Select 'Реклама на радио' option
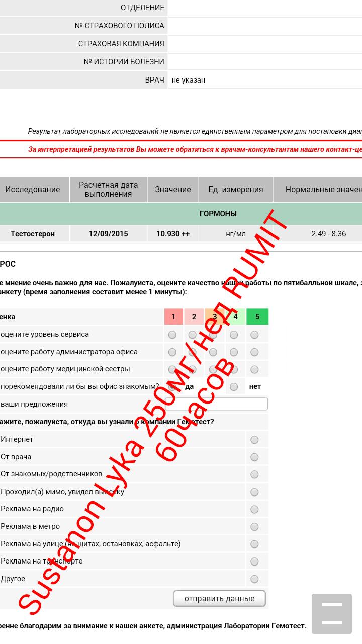362x644 pixels. pos(254,509)
